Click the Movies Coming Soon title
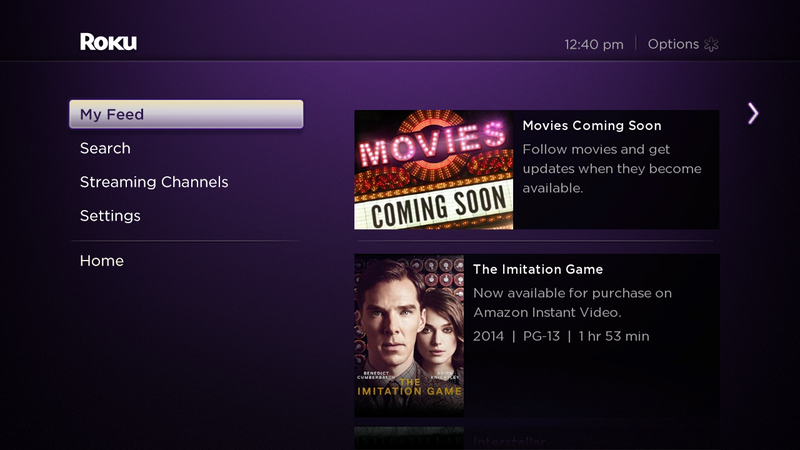Screen dimensions: 800x450 (592, 126)
